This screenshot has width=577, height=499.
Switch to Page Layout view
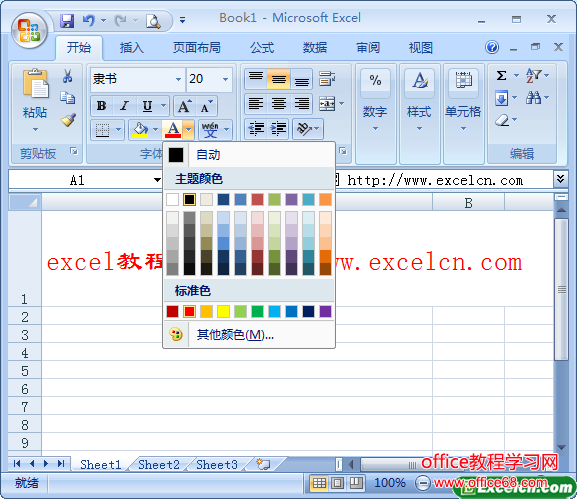tap(337, 483)
